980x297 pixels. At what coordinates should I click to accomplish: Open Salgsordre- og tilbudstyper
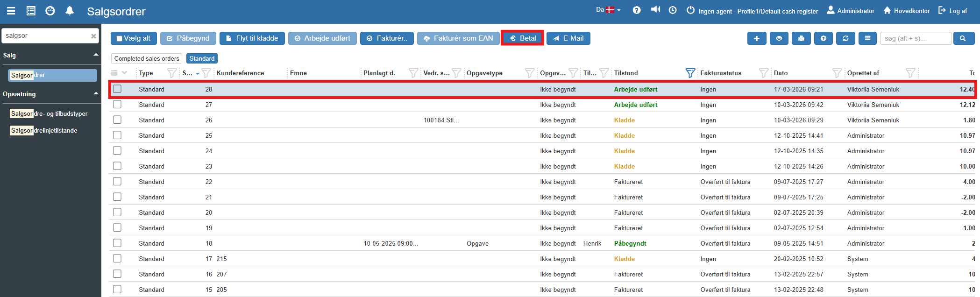(49, 113)
